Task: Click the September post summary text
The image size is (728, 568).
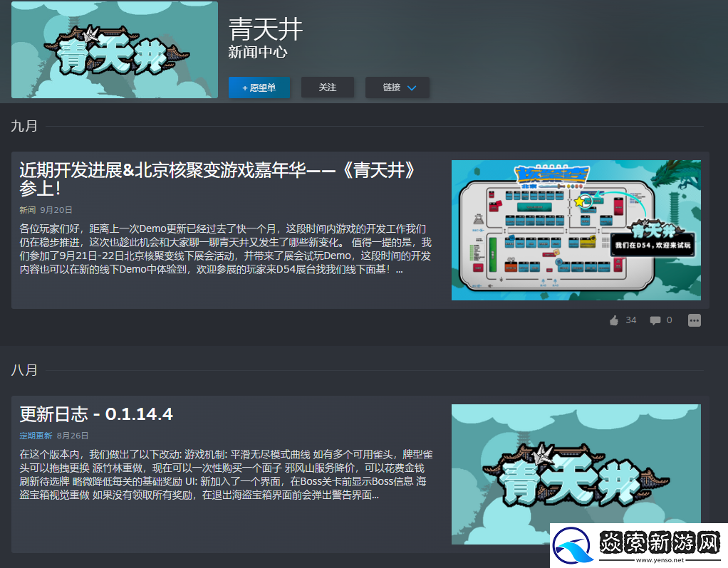Action: coord(224,249)
